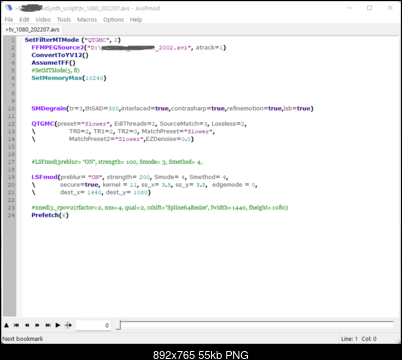Click the Lossless=2 parameter on line 12
Screen dimensions: 402x360
pos(229,124)
